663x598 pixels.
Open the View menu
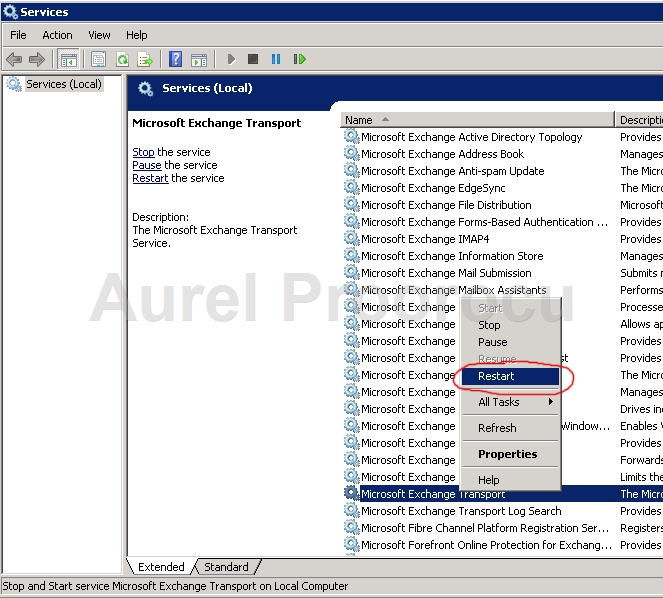click(x=99, y=35)
